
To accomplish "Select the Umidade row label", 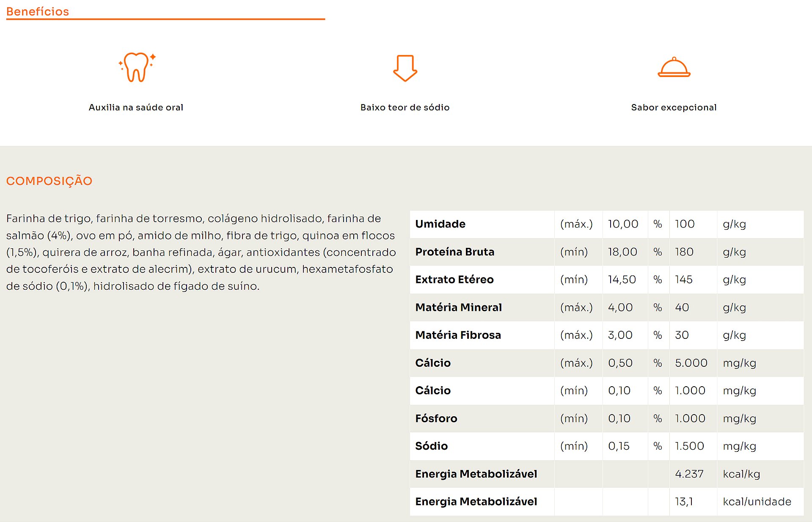I will [440, 224].
